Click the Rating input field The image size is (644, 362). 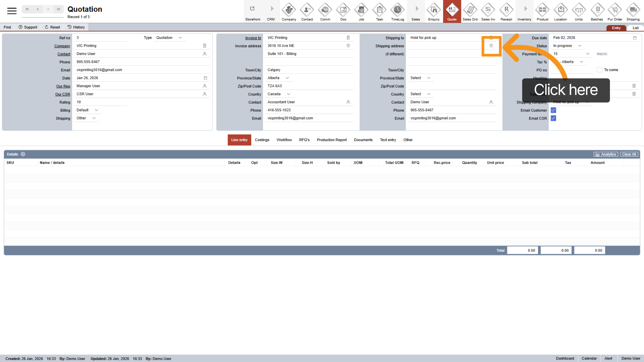(101, 102)
